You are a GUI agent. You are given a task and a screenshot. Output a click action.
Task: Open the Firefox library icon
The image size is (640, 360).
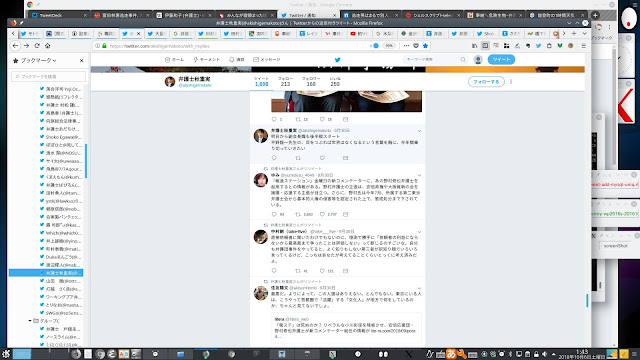(x=474, y=46)
